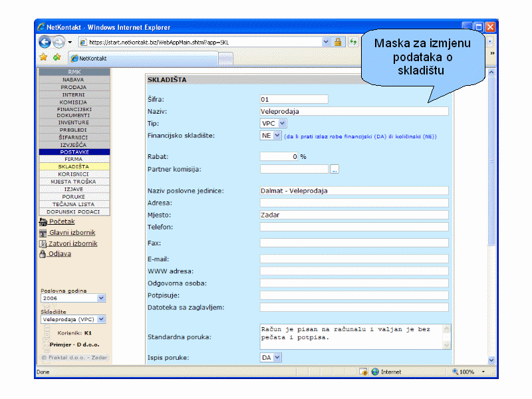Click the E-mail input field
This screenshot has height=399, width=532.
(354, 259)
